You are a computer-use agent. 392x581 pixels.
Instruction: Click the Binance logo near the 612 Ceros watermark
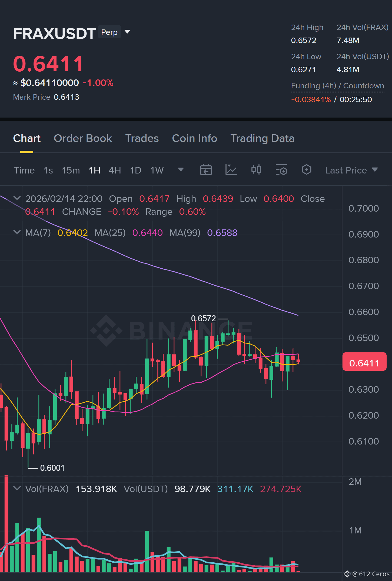pyautogui.click(x=347, y=574)
